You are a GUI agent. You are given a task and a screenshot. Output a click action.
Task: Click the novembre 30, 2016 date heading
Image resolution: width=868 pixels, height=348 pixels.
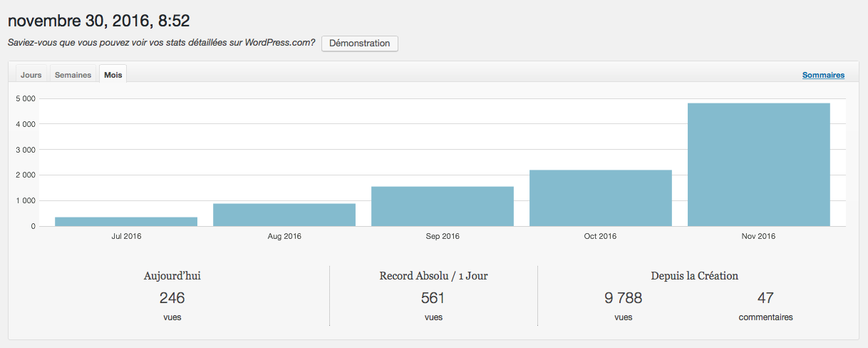click(x=98, y=21)
